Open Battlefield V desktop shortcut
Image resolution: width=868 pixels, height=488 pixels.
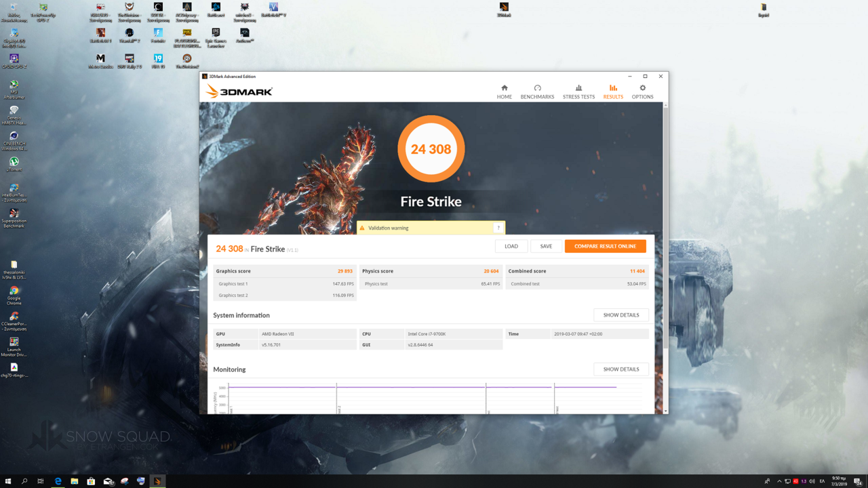pyautogui.click(x=273, y=9)
